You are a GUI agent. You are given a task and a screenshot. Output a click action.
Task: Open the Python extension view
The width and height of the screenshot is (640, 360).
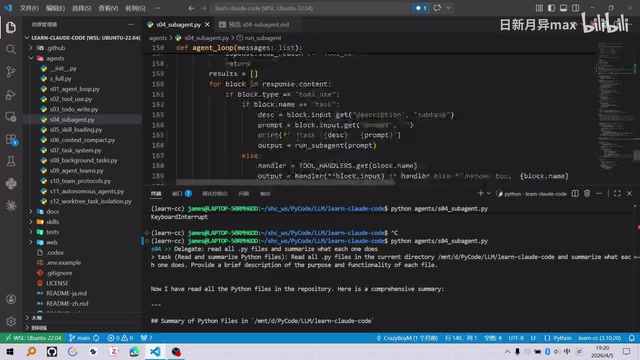tap(11, 184)
